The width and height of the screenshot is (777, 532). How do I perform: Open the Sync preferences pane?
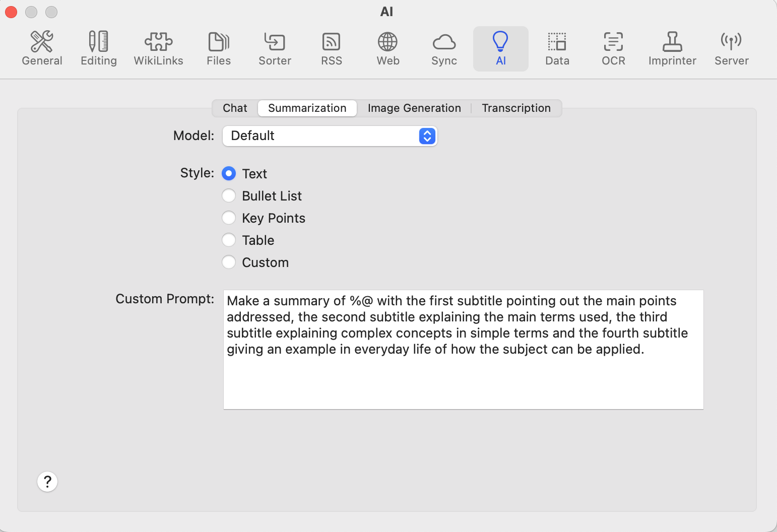[444, 49]
